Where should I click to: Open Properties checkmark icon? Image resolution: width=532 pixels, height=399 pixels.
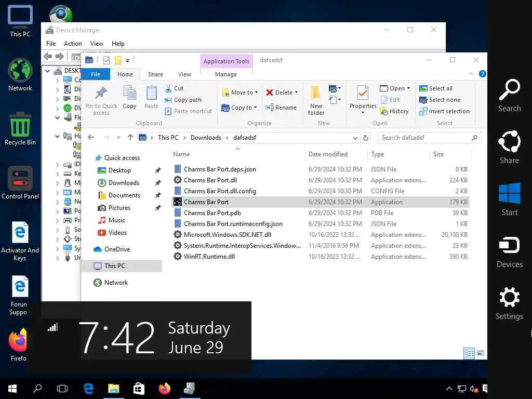coord(363,92)
